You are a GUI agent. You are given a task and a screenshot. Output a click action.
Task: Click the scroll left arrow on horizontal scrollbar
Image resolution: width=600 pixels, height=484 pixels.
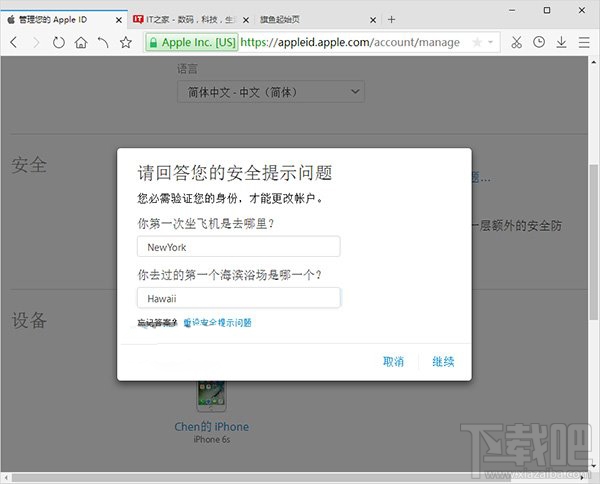click(6, 477)
